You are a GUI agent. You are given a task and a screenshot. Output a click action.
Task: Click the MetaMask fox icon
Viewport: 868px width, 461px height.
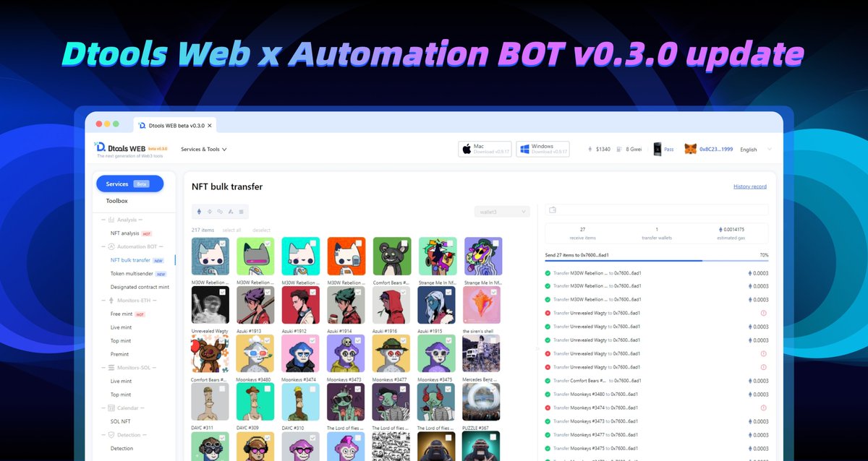(x=692, y=149)
